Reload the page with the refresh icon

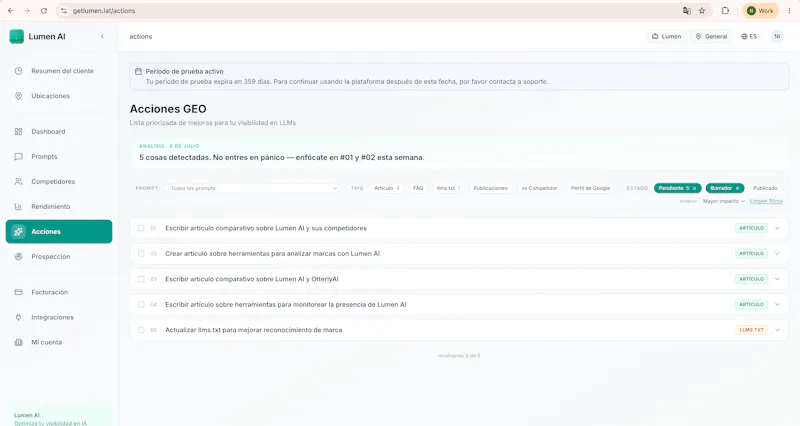coord(44,11)
